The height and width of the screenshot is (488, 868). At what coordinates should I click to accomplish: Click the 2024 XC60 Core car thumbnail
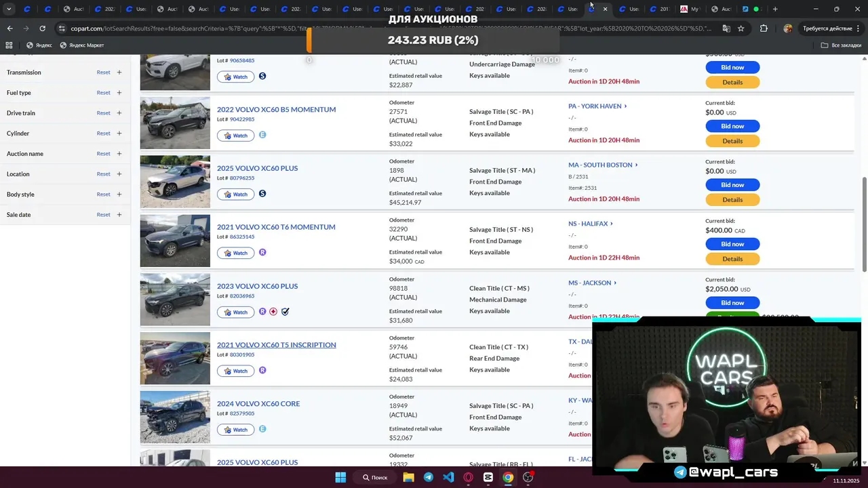click(x=175, y=417)
